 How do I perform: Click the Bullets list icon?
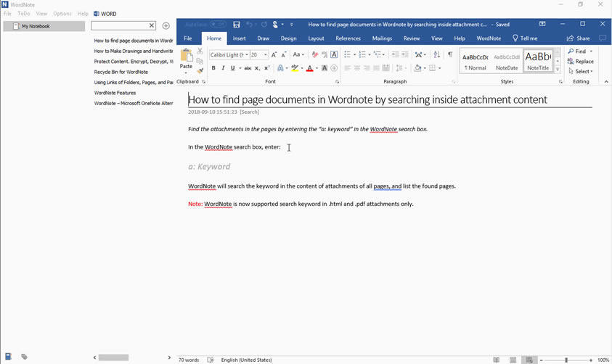[347, 54]
